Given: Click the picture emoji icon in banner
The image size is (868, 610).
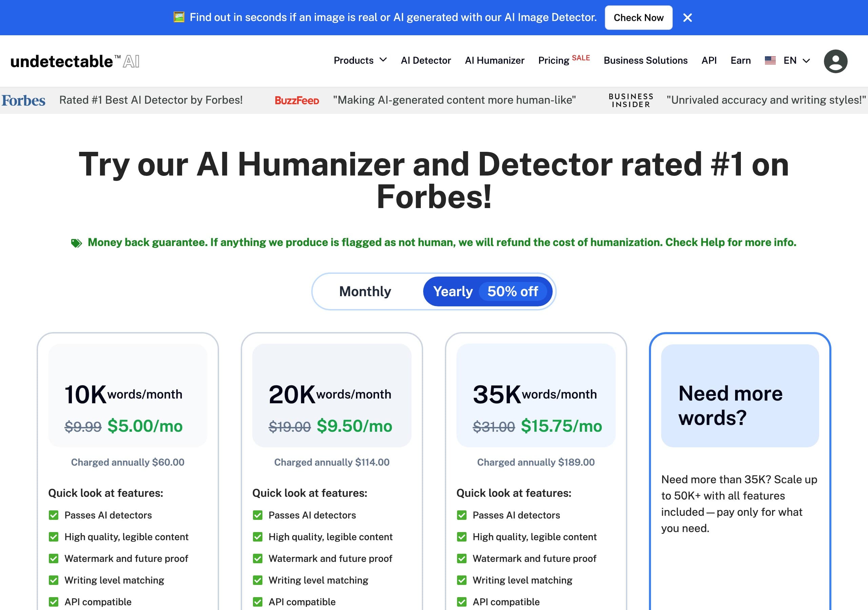Looking at the screenshot, I should pos(179,17).
